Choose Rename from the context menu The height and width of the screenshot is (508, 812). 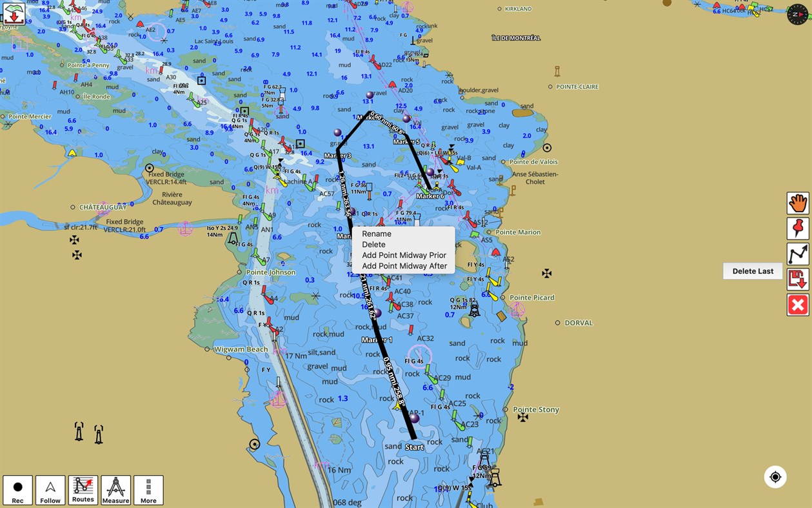pos(377,234)
